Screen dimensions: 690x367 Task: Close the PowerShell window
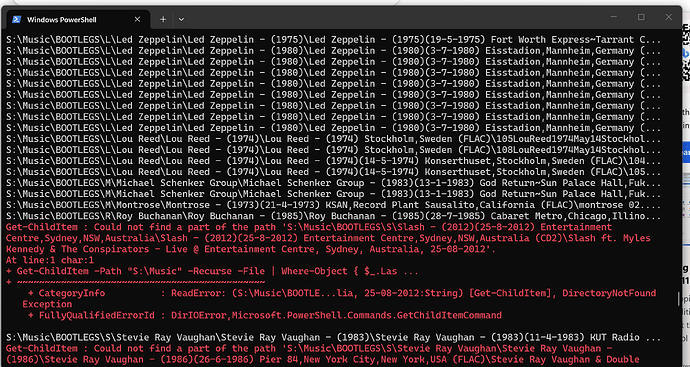click(x=668, y=17)
